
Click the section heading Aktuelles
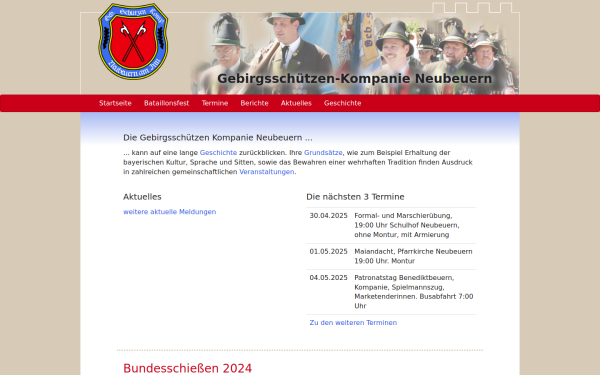pos(142,197)
